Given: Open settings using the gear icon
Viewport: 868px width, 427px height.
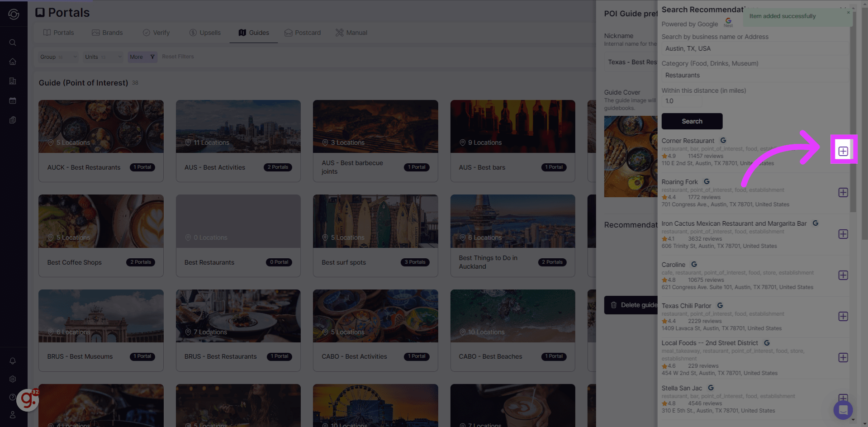Looking at the screenshot, I should coord(13,379).
